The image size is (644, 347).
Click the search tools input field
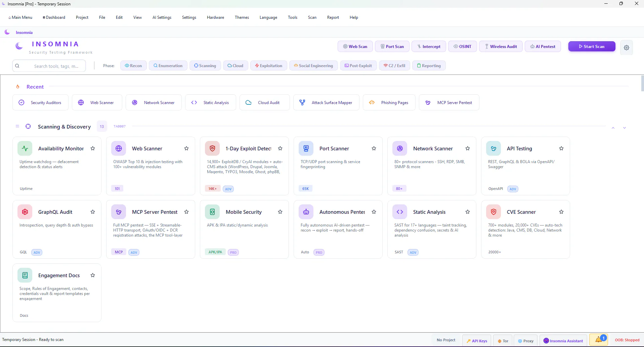pyautogui.click(x=49, y=66)
